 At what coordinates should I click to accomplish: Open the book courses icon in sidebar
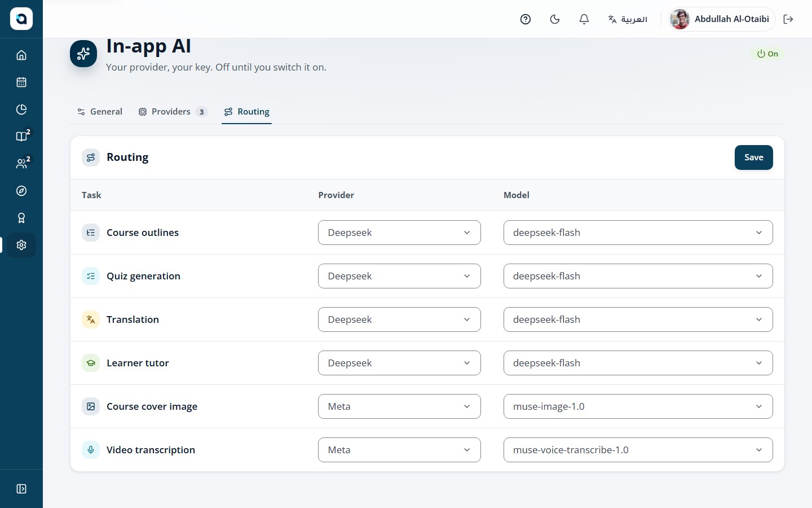[21, 137]
